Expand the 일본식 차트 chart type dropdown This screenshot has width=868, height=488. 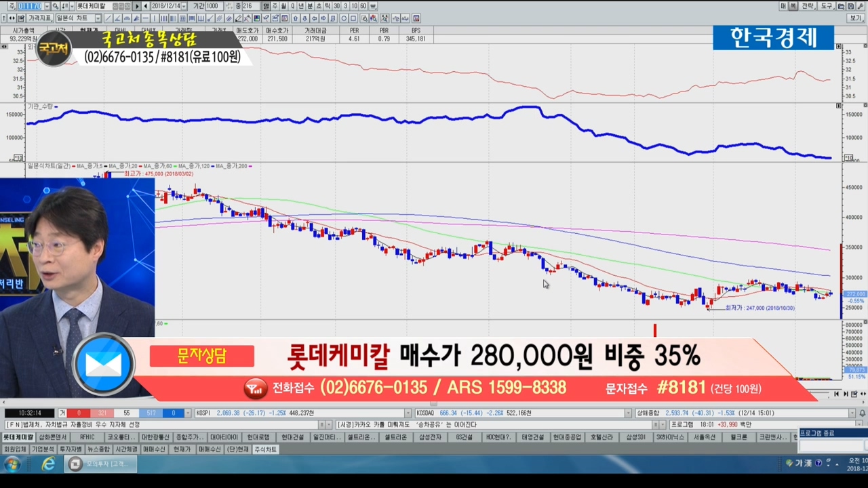(98, 18)
